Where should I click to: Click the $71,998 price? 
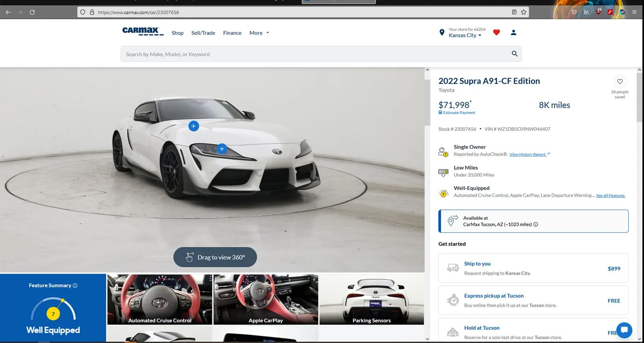pyautogui.click(x=455, y=105)
